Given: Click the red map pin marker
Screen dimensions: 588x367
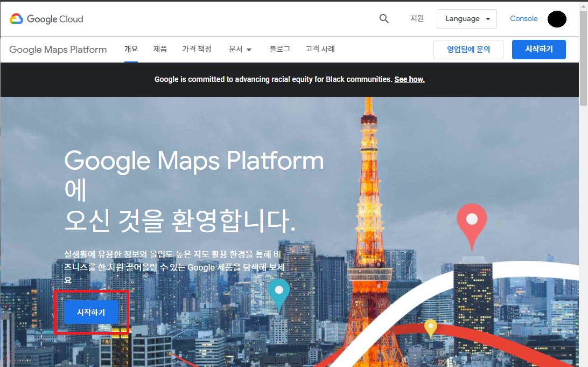Looking at the screenshot, I should point(472,226).
